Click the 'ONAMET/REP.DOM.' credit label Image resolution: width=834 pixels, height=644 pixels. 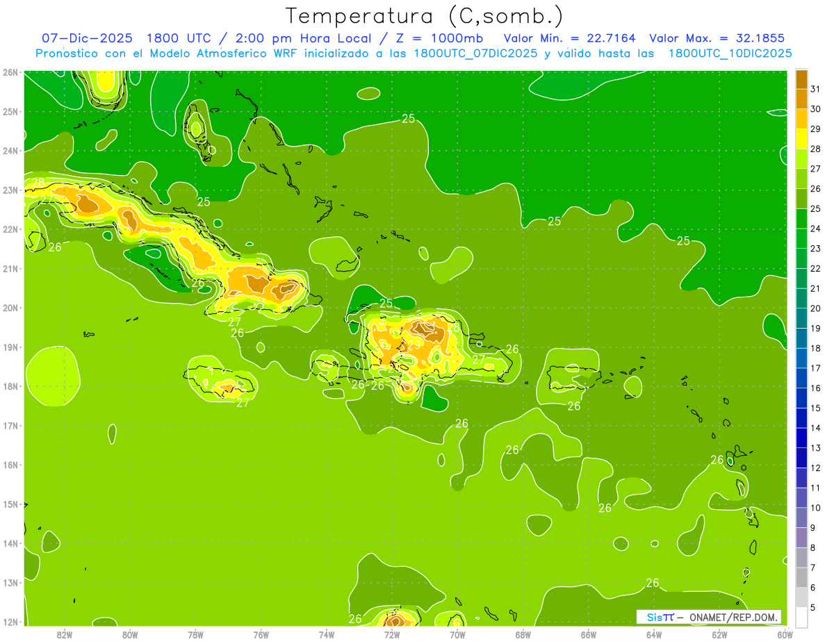click(735, 617)
